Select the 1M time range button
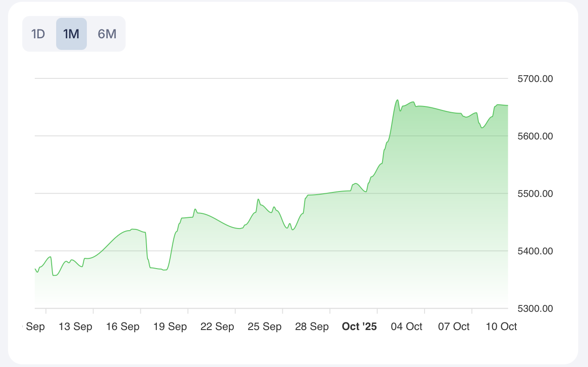588x367 pixels. (71, 34)
